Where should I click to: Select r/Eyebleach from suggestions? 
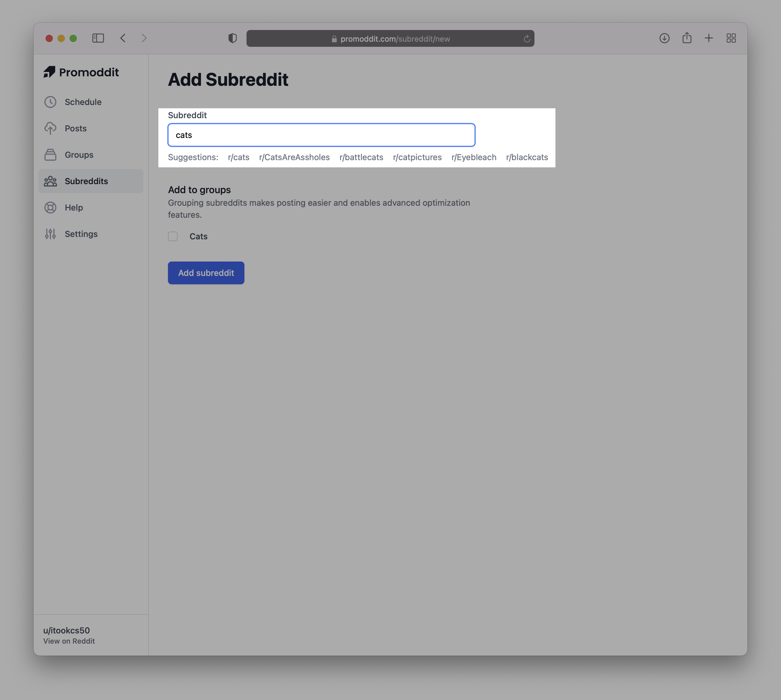coord(474,157)
